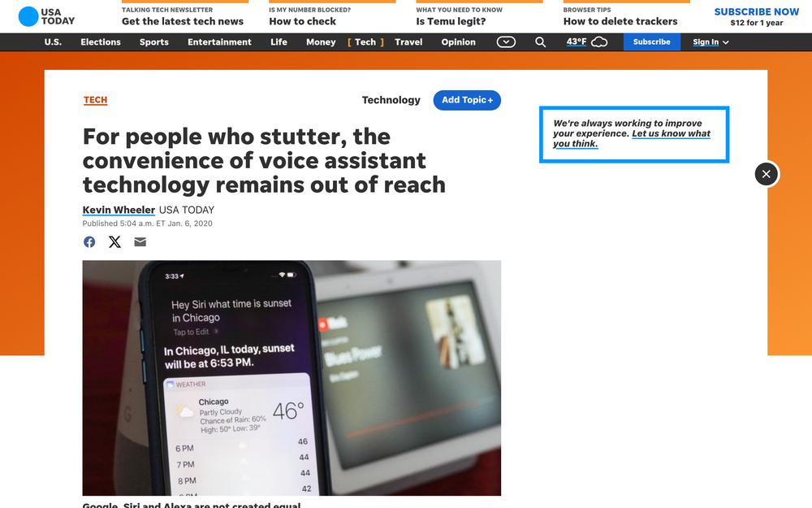Open the Elections section

[101, 42]
